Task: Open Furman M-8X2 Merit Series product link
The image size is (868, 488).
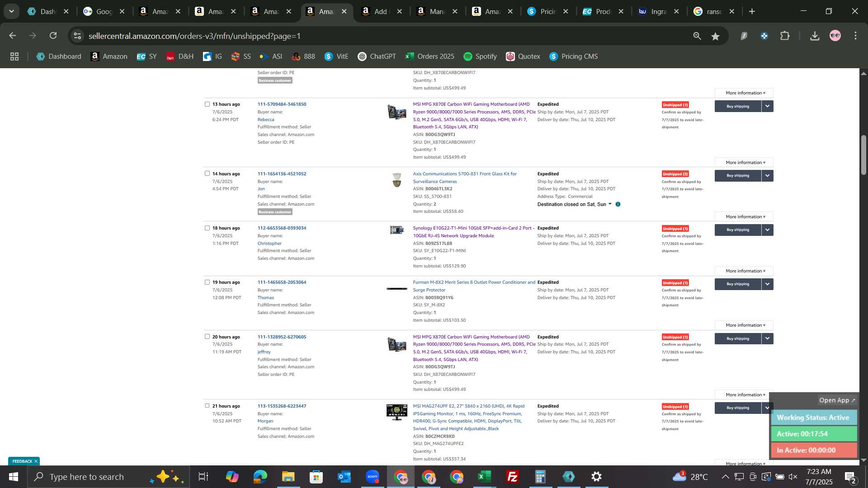Action: [474, 286]
